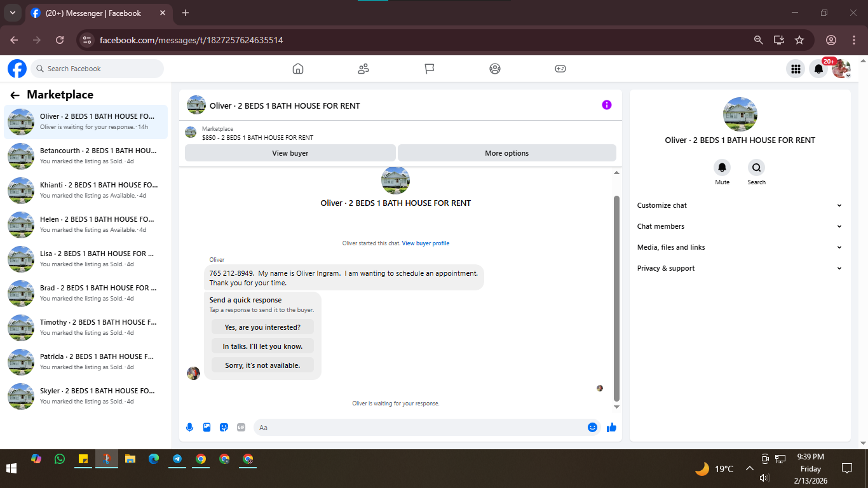Open the Gaming controller icon

pos(560,69)
